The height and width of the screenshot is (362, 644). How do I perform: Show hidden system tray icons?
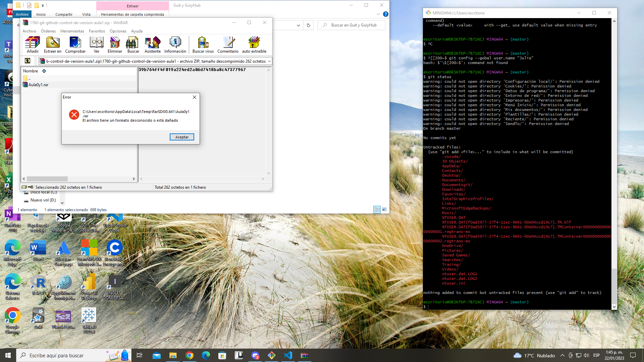tap(562, 355)
